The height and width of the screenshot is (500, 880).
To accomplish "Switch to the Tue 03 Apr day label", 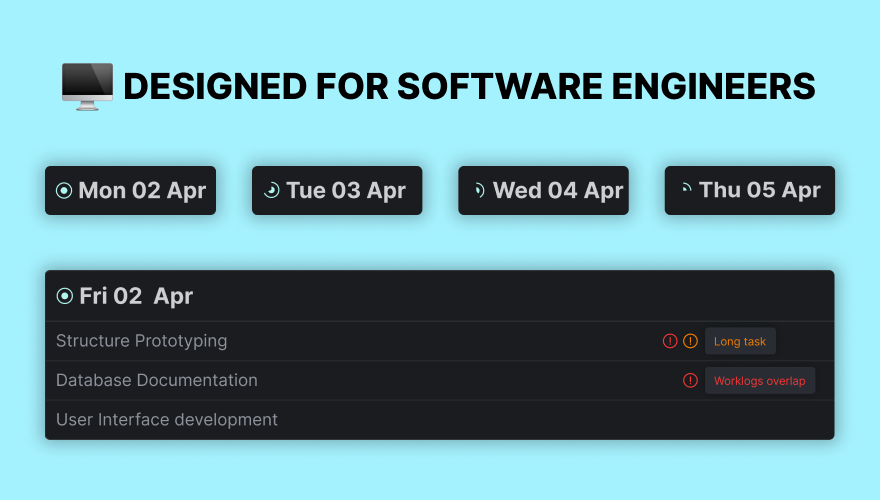I will [346, 191].
